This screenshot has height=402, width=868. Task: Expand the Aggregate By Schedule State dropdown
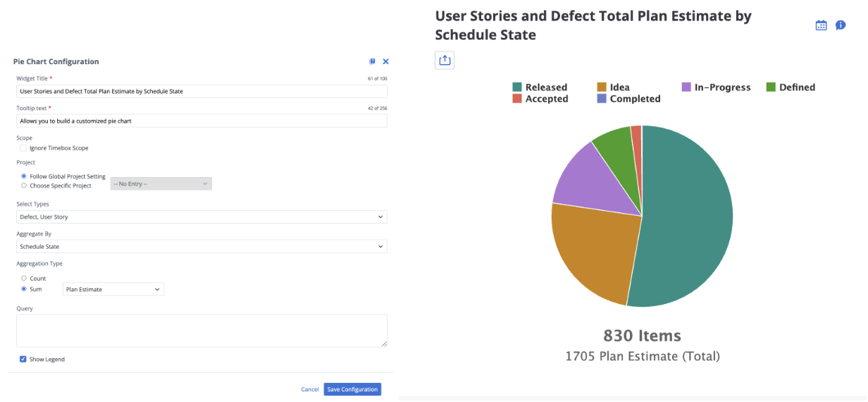[201, 247]
